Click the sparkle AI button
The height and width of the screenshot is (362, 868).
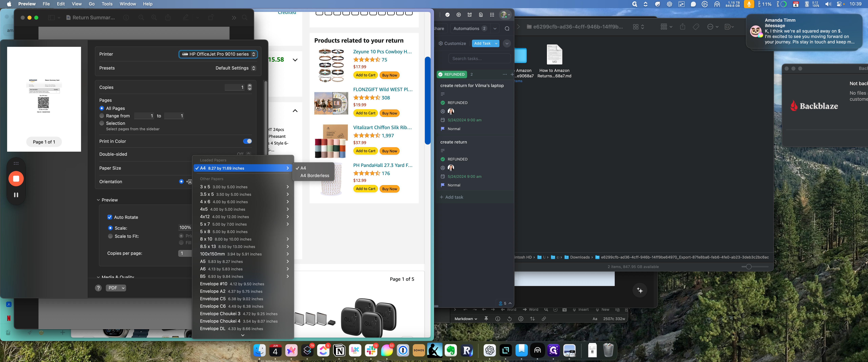pos(640,290)
